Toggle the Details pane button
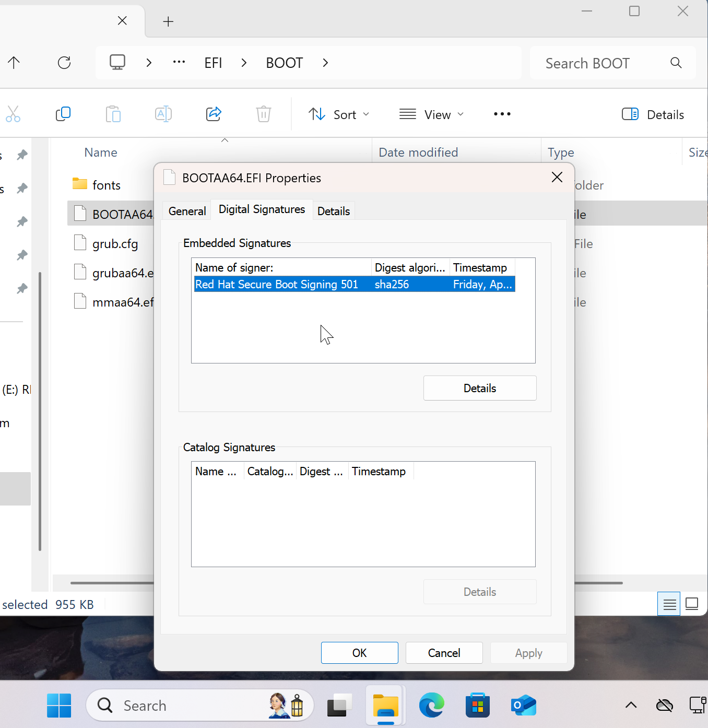Image resolution: width=708 pixels, height=728 pixels. tap(653, 114)
